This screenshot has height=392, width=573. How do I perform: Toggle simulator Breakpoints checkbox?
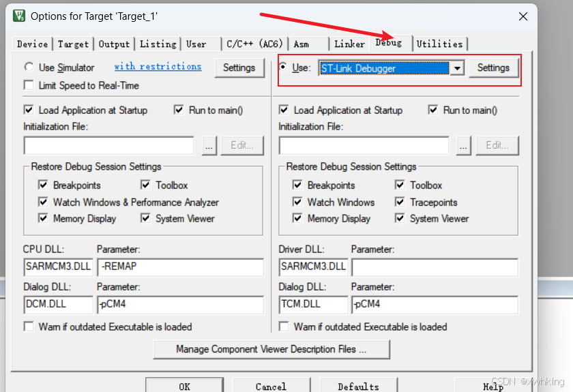coord(43,185)
